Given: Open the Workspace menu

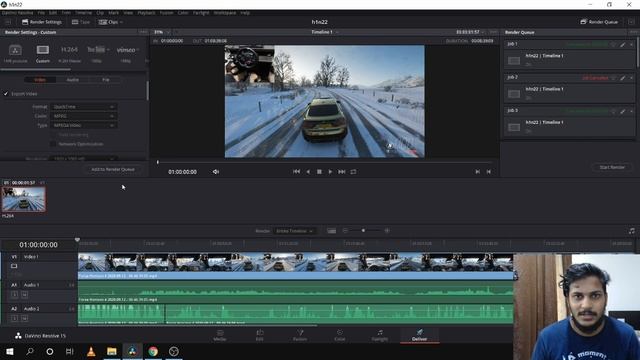Looking at the screenshot, I should point(225,13).
